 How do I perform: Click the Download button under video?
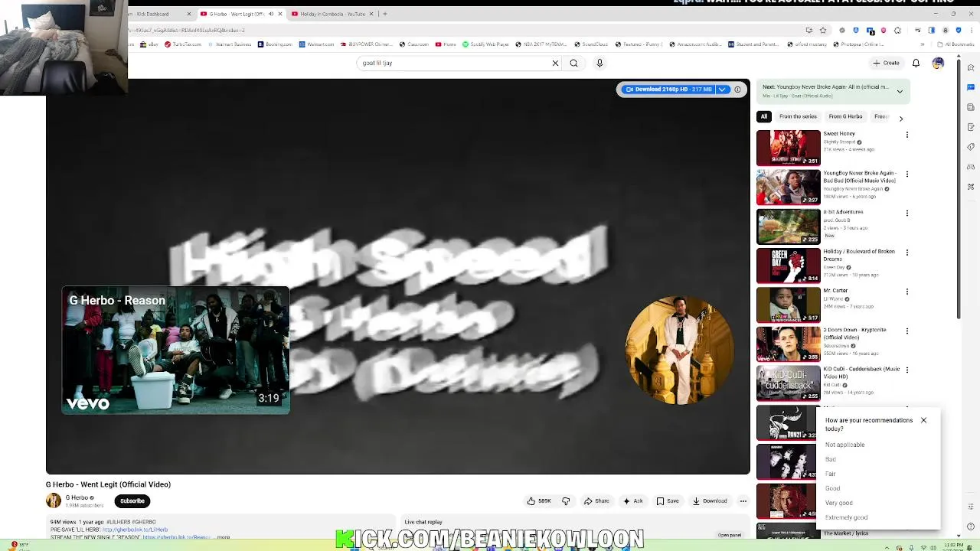710,501
